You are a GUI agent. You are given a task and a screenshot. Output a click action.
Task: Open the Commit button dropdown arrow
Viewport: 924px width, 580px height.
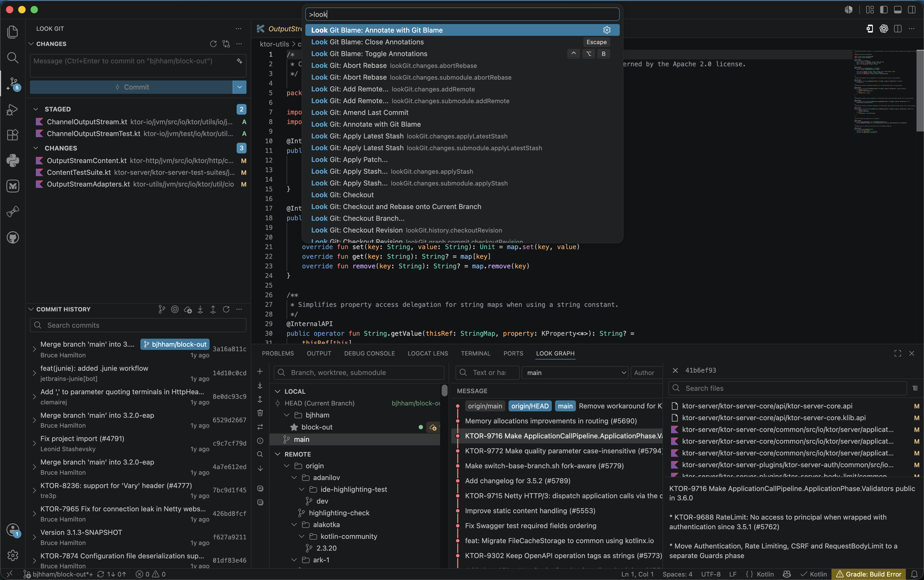(x=240, y=87)
